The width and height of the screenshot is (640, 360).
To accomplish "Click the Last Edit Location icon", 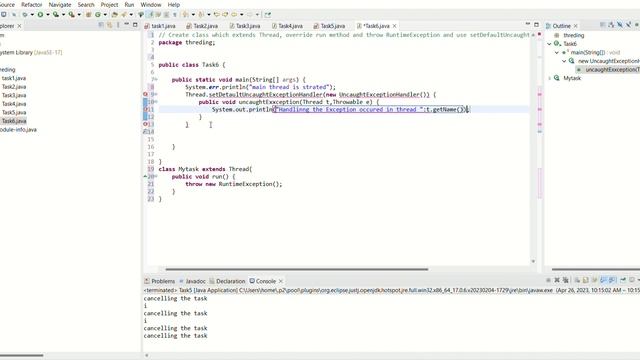I will click(216, 15).
